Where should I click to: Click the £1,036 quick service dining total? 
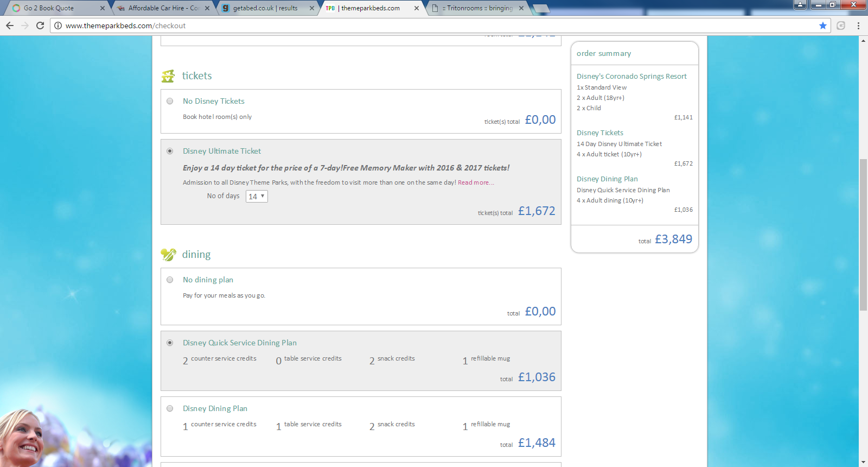pyautogui.click(x=537, y=377)
